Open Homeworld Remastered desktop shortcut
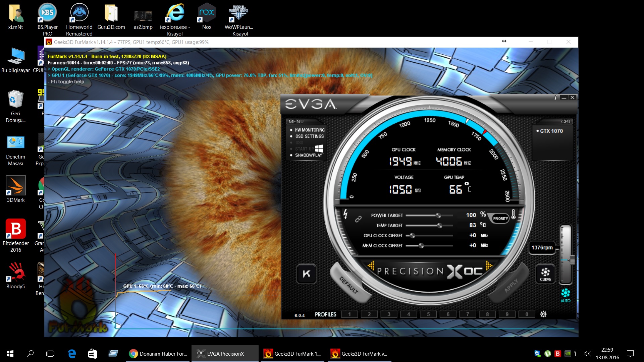Screen dimensions: 644x362 coord(79,19)
